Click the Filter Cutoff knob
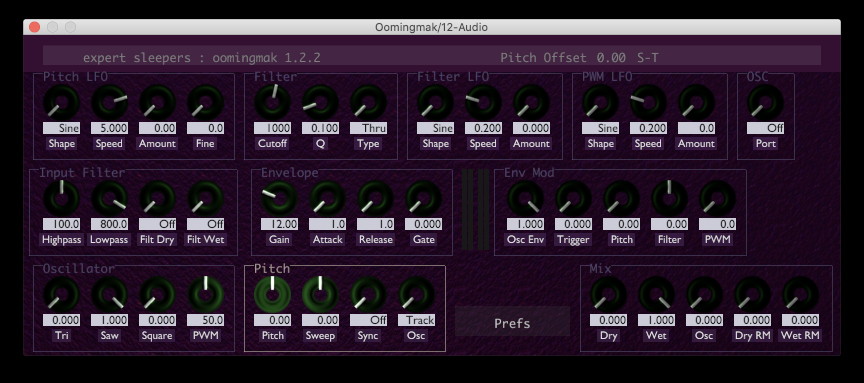 pos(272,102)
